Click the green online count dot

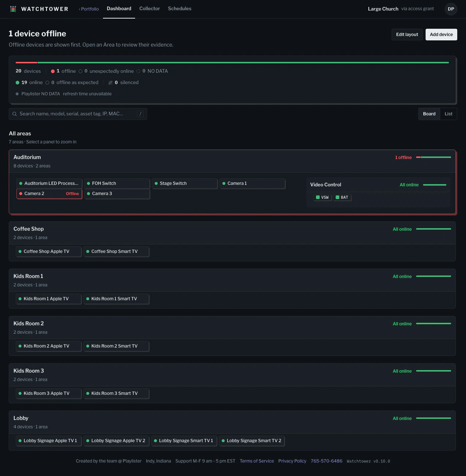click(17, 83)
